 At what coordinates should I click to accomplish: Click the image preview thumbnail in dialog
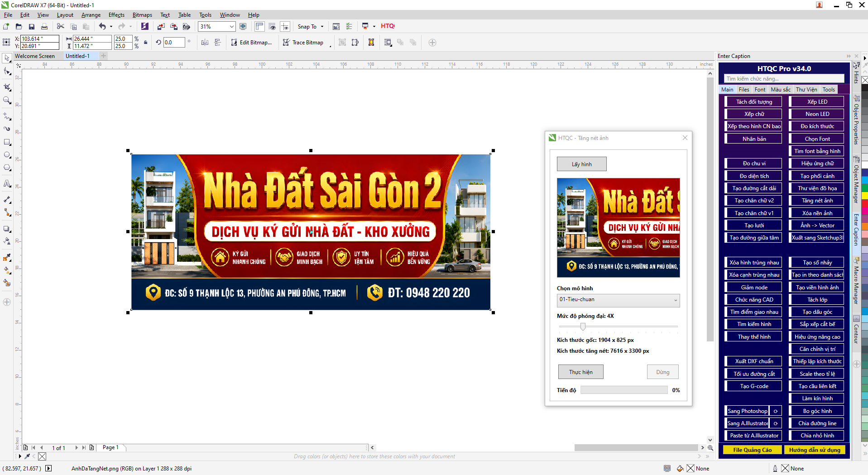[x=618, y=227]
